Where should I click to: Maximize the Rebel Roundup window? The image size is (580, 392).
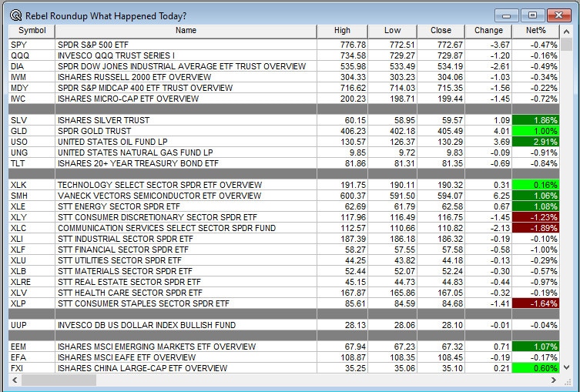pos(532,15)
